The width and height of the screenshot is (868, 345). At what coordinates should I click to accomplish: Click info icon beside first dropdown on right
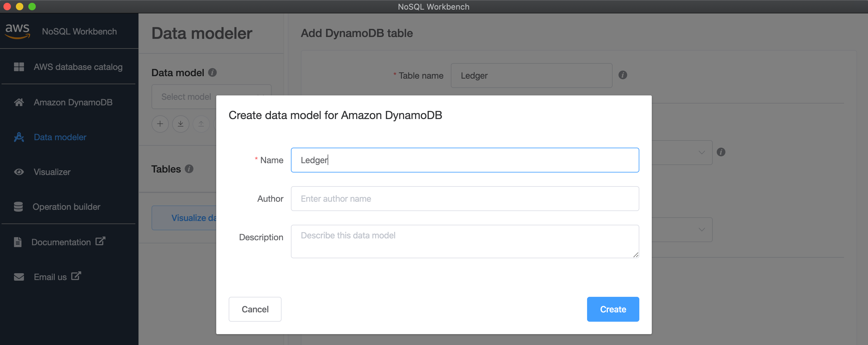click(721, 152)
